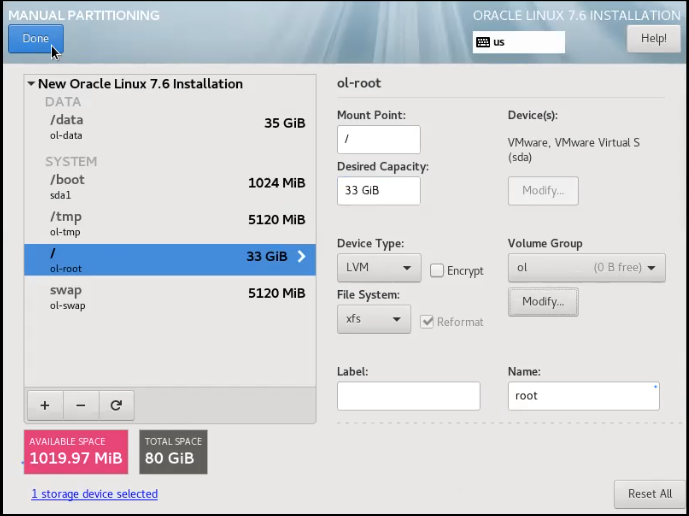Click the Done button
This screenshot has width=689, height=516.
pyautogui.click(x=36, y=39)
